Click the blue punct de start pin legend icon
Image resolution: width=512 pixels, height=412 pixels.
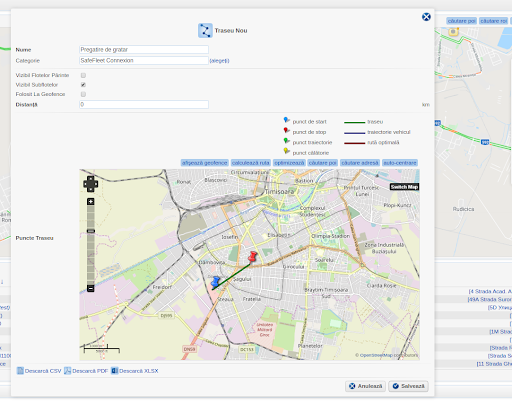tap(286, 120)
